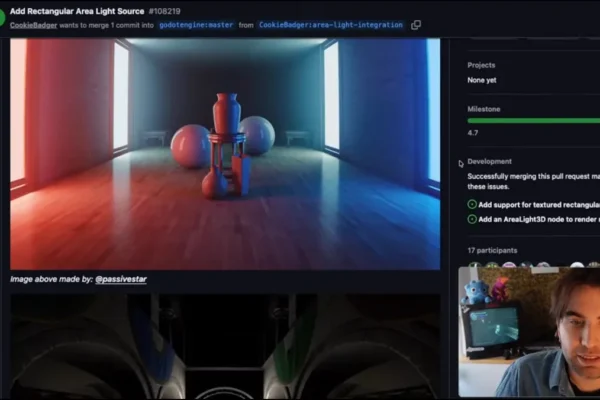Click the copy branch name icon
The height and width of the screenshot is (400, 600).
pos(416,25)
